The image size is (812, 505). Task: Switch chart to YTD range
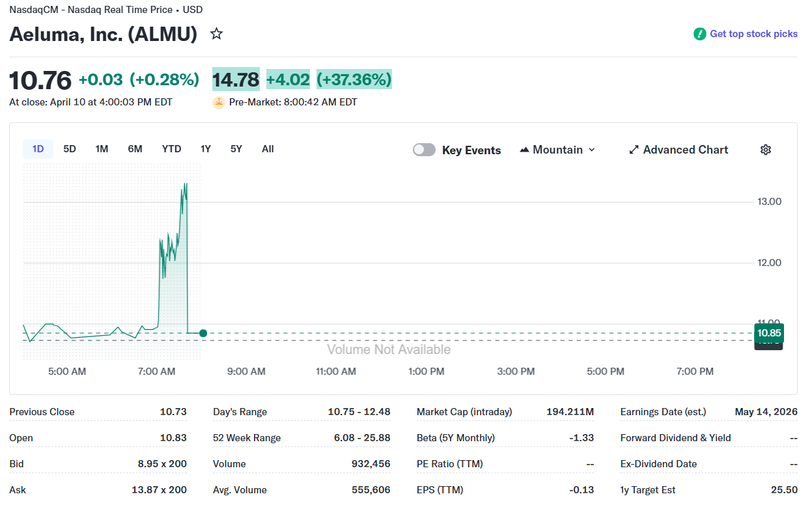point(171,149)
